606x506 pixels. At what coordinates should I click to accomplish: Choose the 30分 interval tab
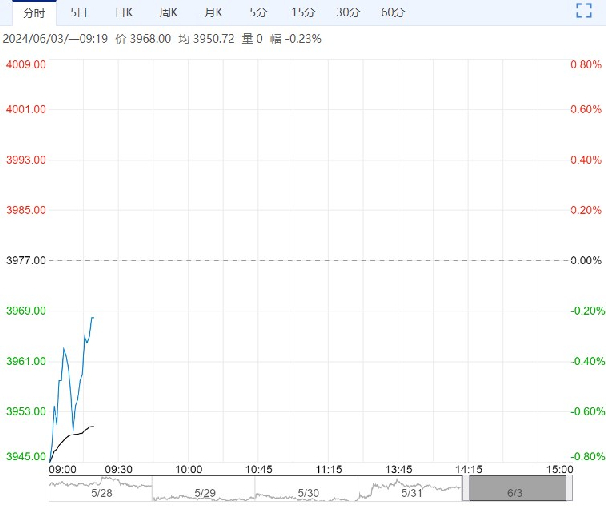(348, 12)
